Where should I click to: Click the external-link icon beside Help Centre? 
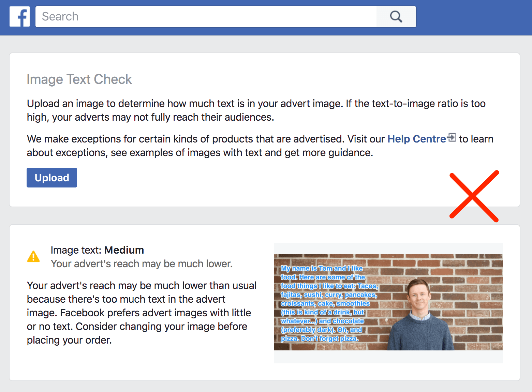452,137
